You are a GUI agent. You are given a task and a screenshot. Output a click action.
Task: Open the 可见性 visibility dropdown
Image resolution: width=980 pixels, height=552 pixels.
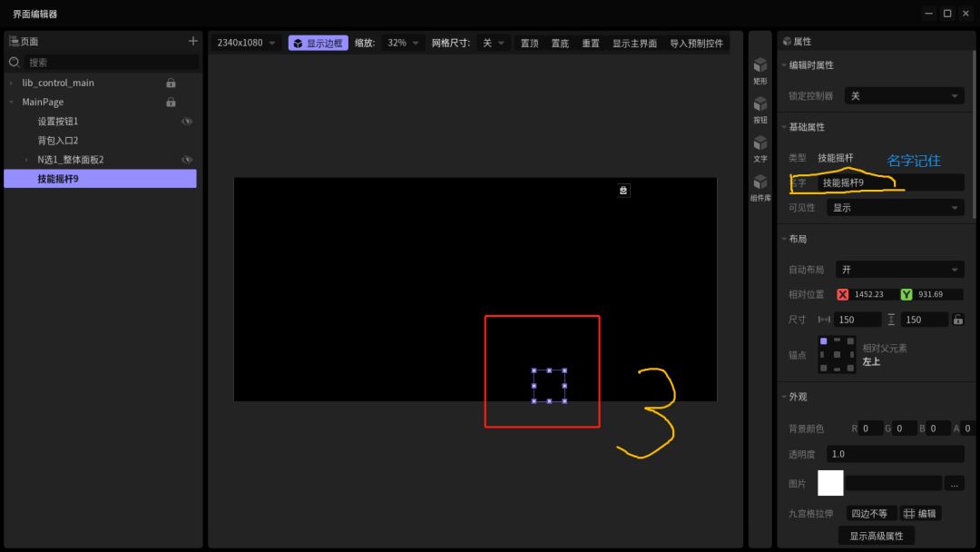(x=895, y=208)
